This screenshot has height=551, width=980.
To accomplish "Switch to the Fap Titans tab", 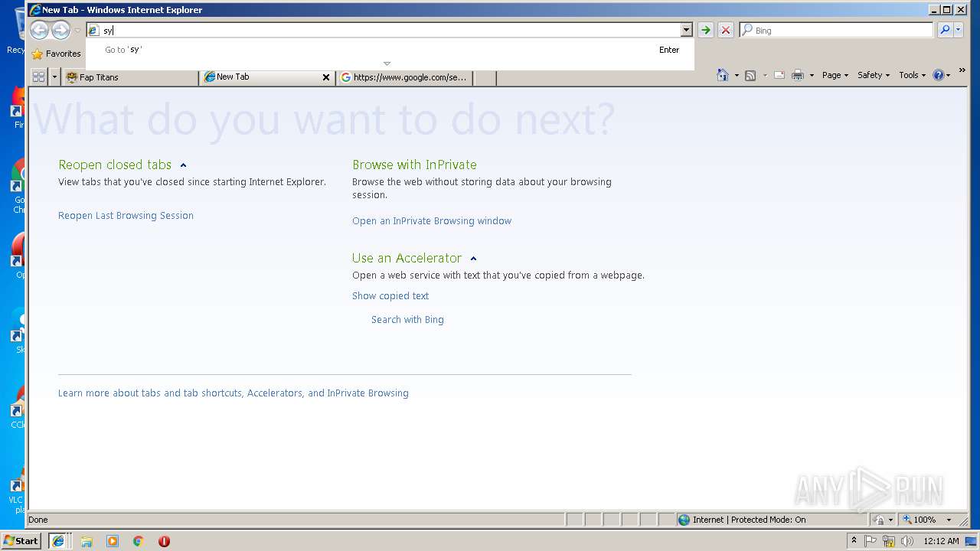I will (x=130, y=77).
